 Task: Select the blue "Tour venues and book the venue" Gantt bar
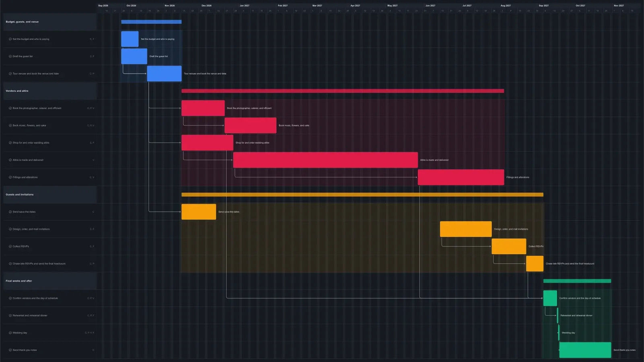(x=164, y=74)
